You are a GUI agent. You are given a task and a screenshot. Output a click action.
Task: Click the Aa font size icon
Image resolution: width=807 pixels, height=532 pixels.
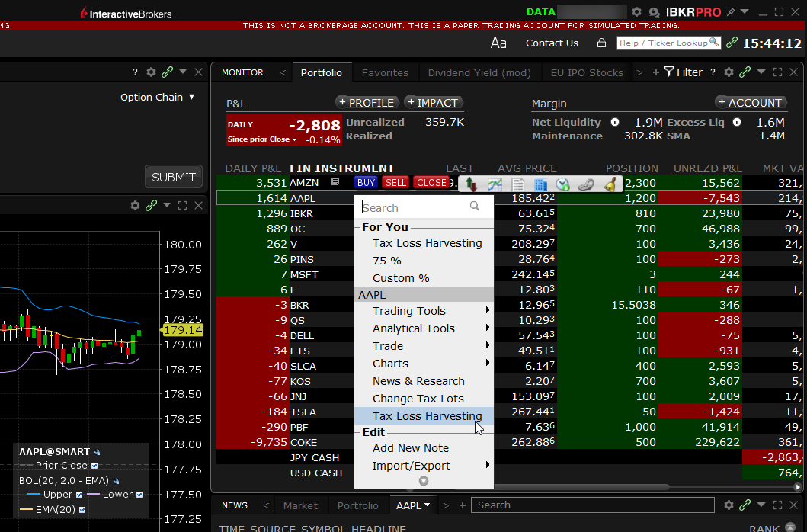click(x=498, y=43)
